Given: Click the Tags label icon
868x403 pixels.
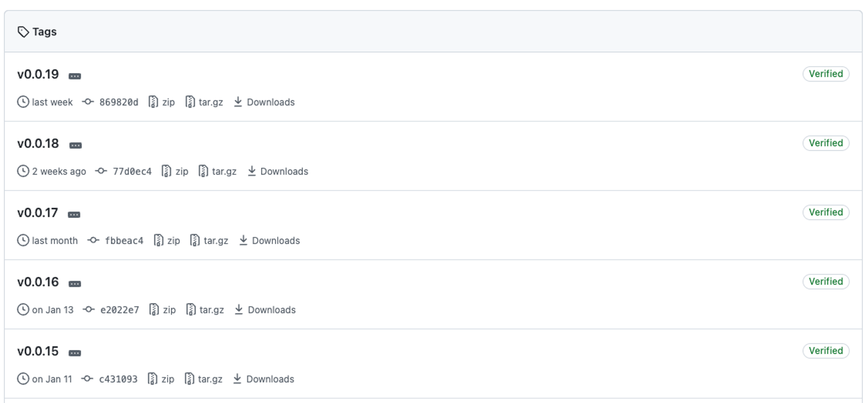Looking at the screenshot, I should [x=23, y=32].
